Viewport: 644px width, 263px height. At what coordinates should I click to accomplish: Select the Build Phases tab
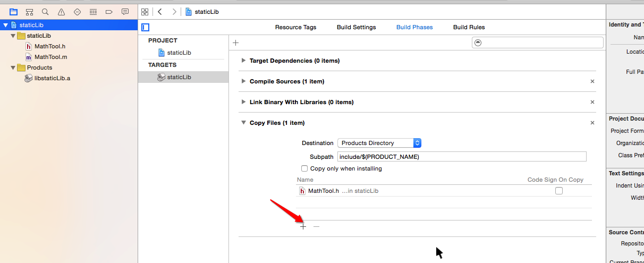tap(414, 27)
